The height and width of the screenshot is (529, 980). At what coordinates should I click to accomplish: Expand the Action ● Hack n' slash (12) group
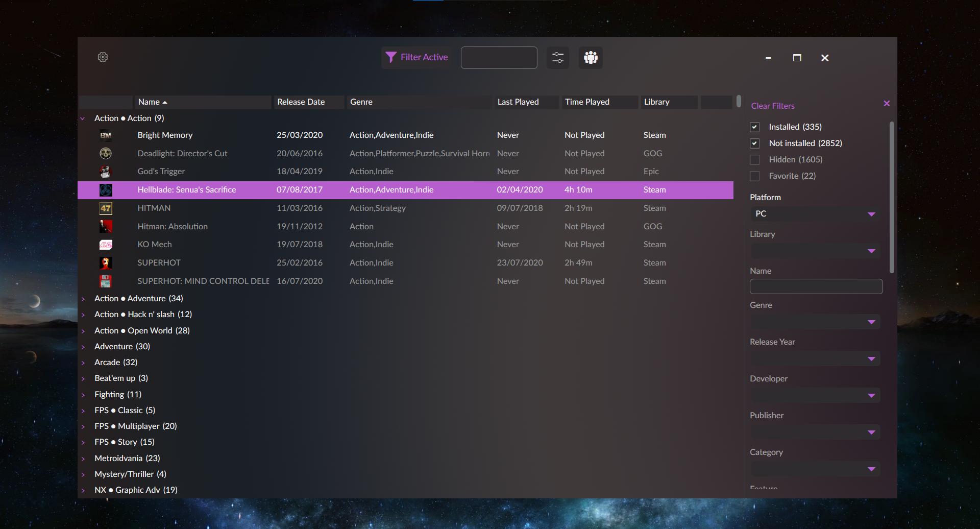83,315
